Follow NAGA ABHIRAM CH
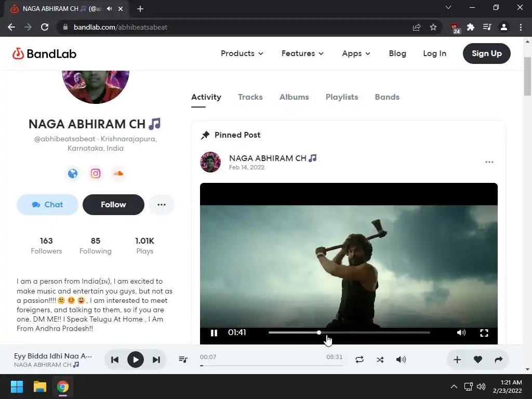This screenshot has width=532, height=399. point(113,205)
